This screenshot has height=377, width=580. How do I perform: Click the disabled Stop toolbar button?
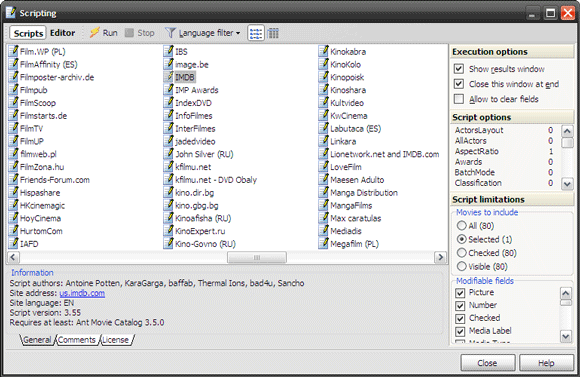[139, 33]
